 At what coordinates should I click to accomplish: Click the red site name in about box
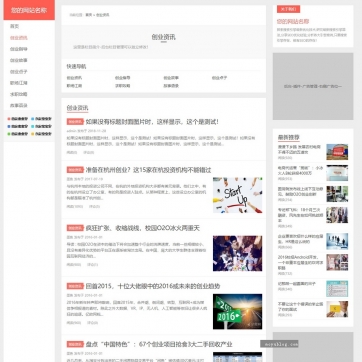click(x=293, y=22)
